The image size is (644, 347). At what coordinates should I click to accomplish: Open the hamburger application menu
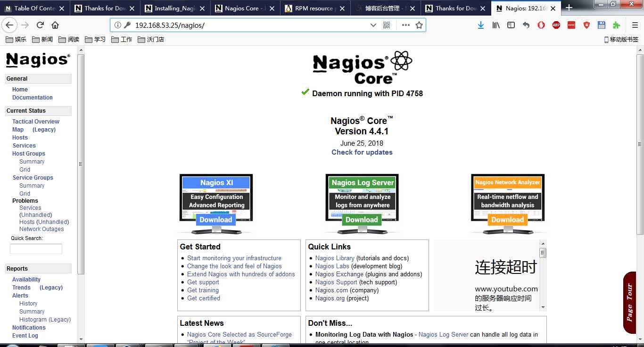click(635, 25)
